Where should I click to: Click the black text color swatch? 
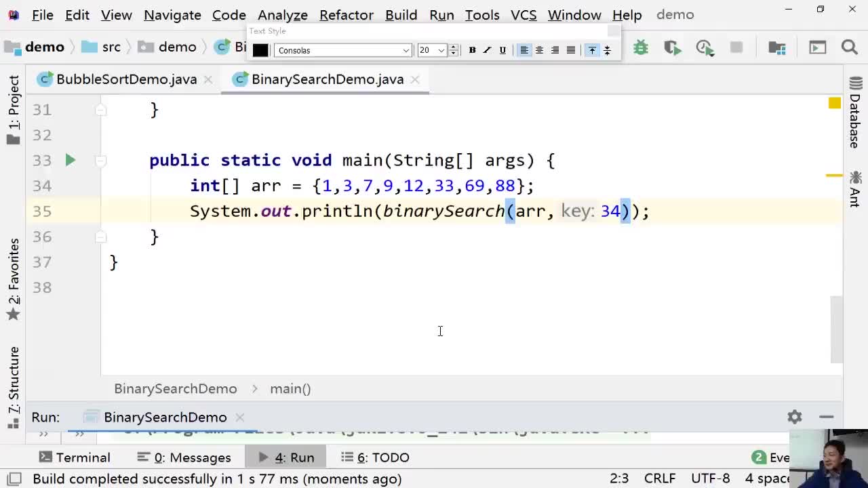pyautogui.click(x=260, y=50)
